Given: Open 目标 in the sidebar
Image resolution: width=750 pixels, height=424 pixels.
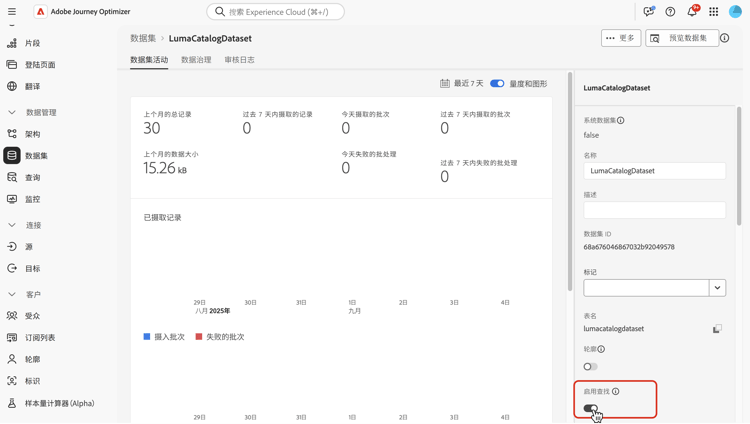Looking at the screenshot, I should [x=31, y=268].
